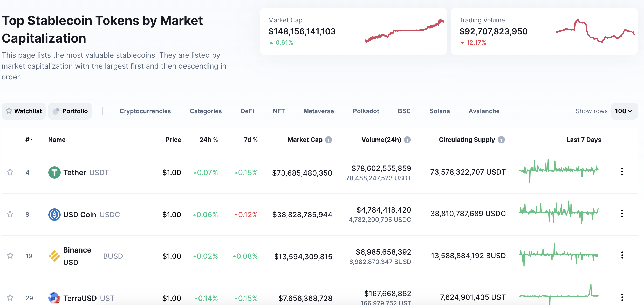Star Binance USD to add it to watchlist

click(x=10, y=256)
